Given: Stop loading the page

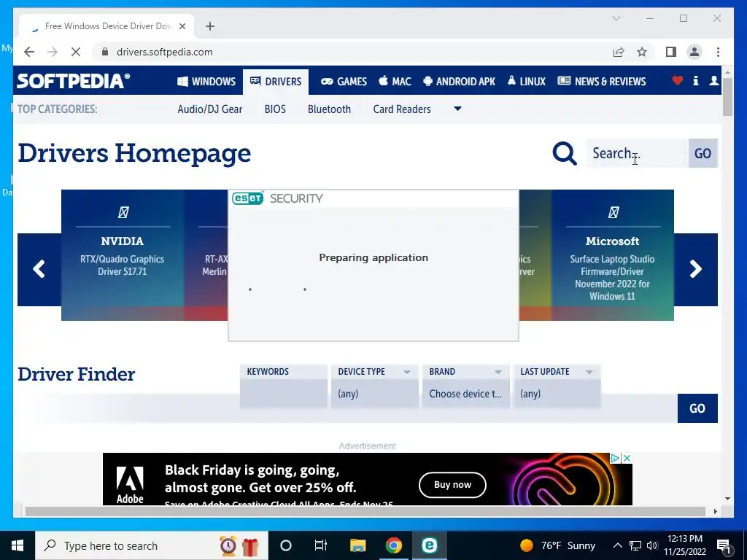Looking at the screenshot, I should click(x=76, y=52).
